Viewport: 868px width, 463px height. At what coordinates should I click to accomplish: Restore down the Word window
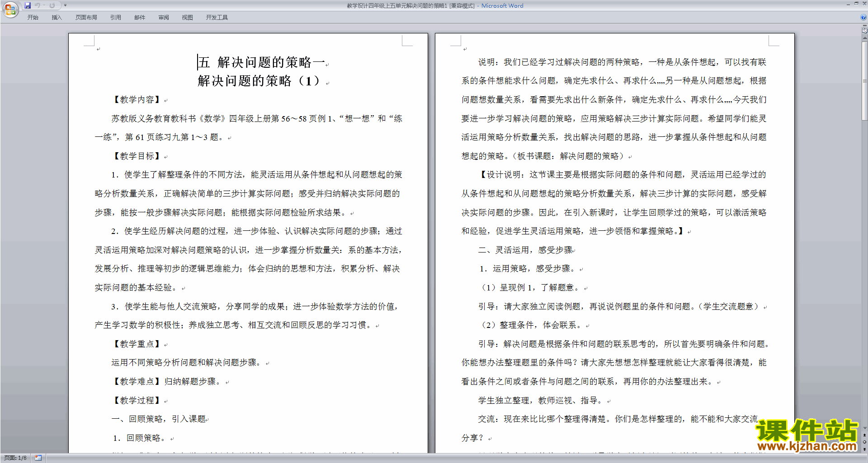[856, 4]
